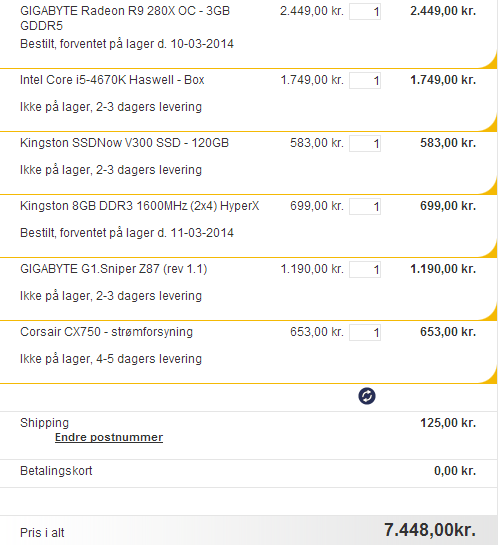Viewport: 502px width, 545px height.
Task: Click yellow corner tab on Intel Core row
Action: point(489,124)
